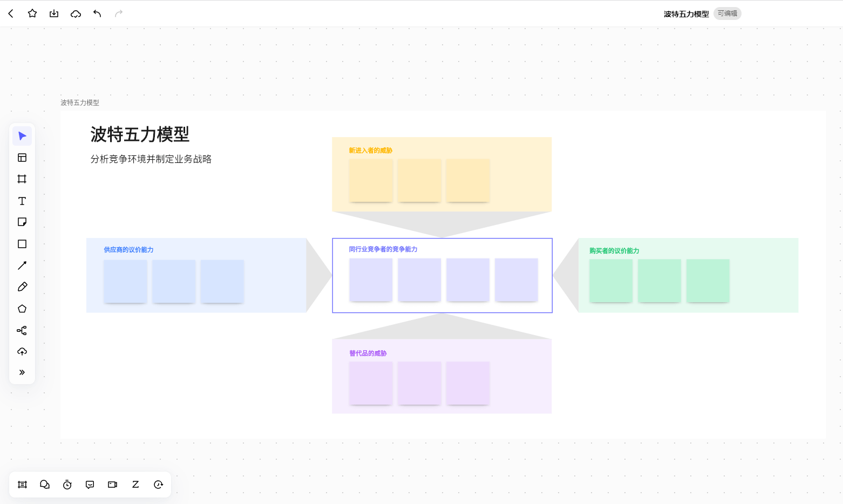843x504 pixels.
Task: Select first blue sticky under 供应商的议价能力
Action: 125,281
